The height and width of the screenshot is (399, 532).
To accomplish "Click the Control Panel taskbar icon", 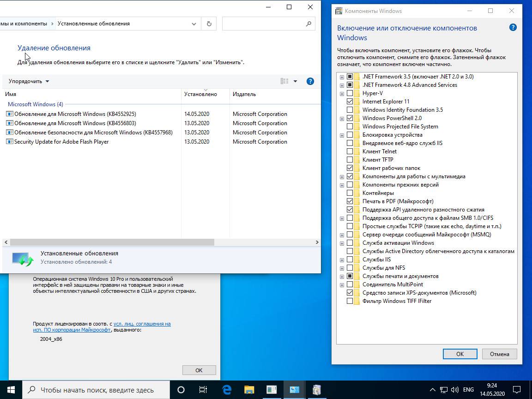I will [x=294, y=390].
